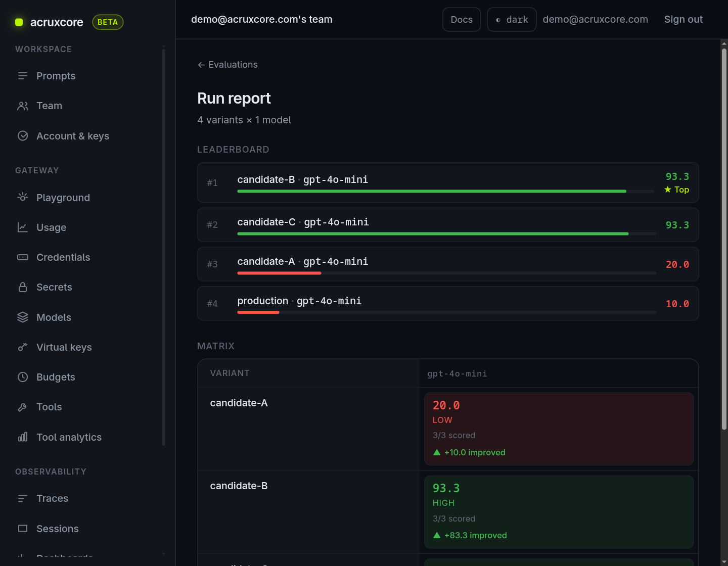The width and height of the screenshot is (728, 566).
Task: Click Sign out
Action: click(684, 19)
